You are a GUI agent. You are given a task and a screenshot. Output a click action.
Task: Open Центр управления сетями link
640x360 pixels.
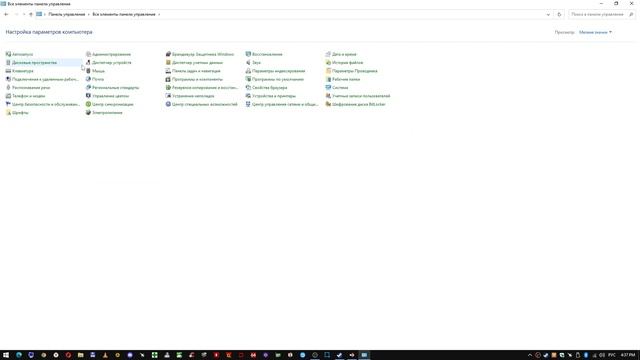point(285,104)
